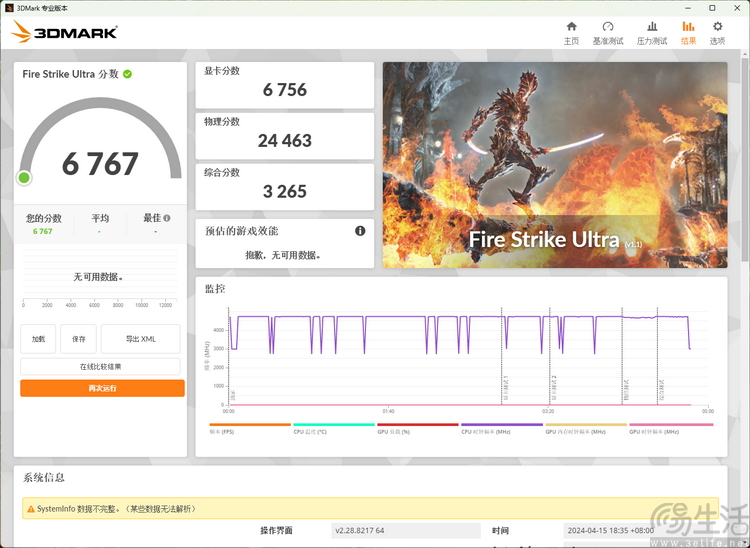Toggle CPU 时钟频率 (MHz) purple legend
The image size is (750, 548).
(502, 428)
